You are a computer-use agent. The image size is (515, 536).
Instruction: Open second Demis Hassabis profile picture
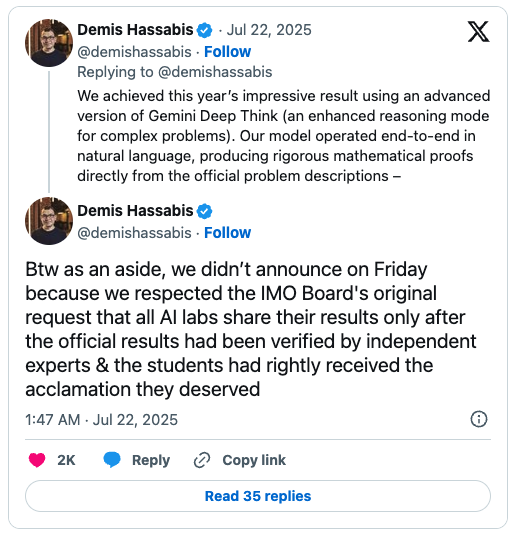49,221
